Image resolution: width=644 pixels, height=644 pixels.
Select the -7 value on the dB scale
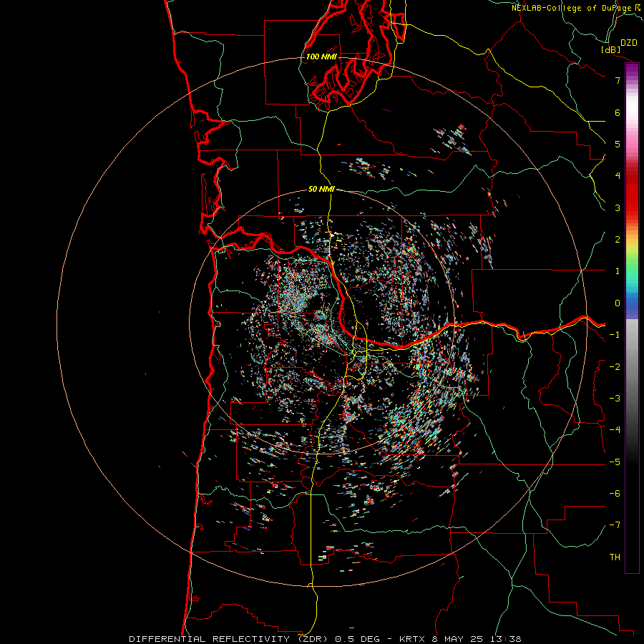click(615, 525)
